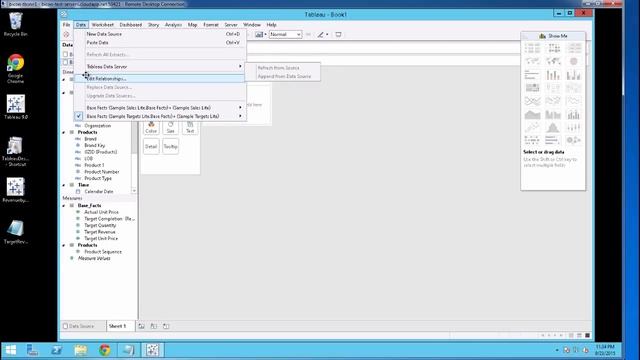Choose the histogram chart in Show Me

coord(553,128)
